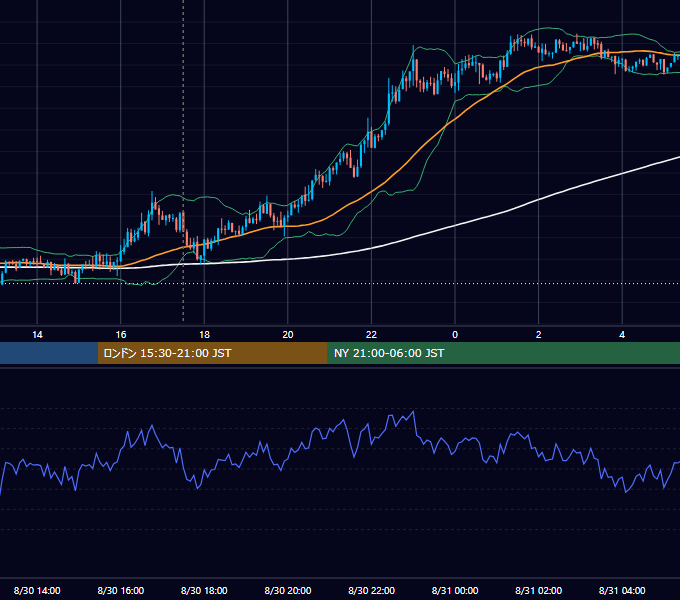680x600 pixels.
Task: Click the 0 hour label on time axis
Action: click(x=455, y=335)
